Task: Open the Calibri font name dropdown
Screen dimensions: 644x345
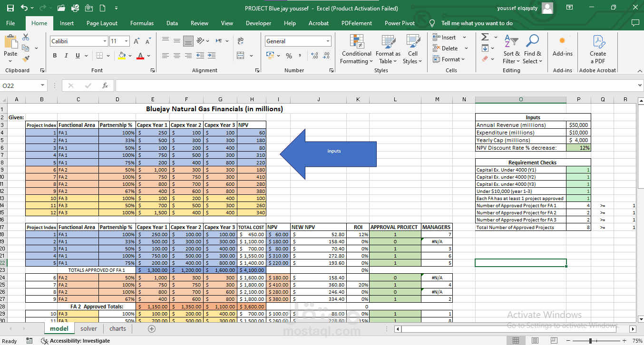Action: click(105, 41)
